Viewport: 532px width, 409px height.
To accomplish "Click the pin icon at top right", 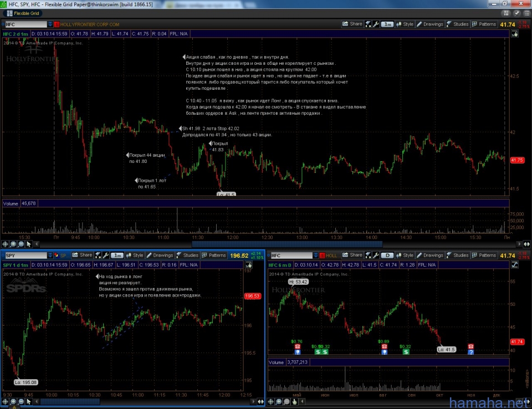I will pyautogui.click(x=516, y=13).
